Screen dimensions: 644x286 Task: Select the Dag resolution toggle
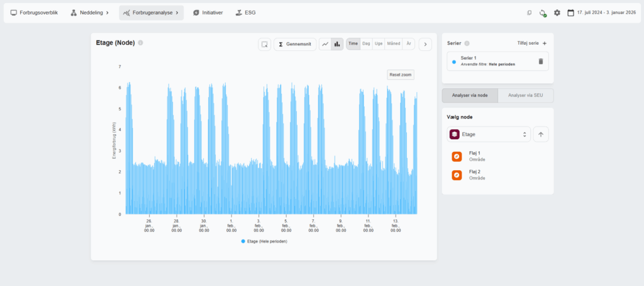pyautogui.click(x=367, y=44)
